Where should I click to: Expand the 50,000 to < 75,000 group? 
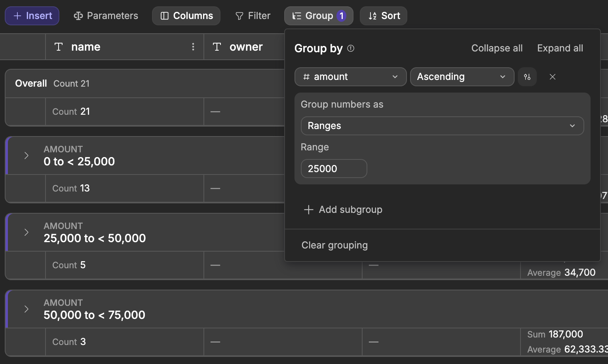26,309
